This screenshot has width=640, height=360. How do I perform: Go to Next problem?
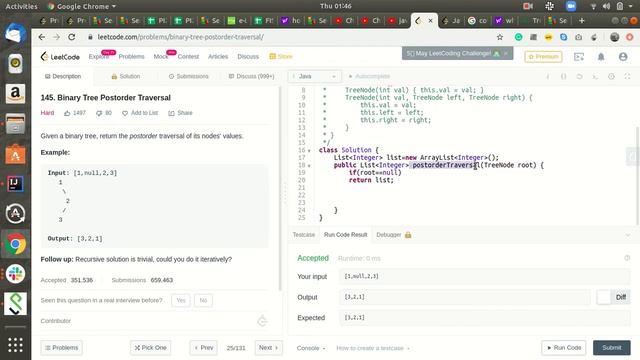click(x=268, y=348)
